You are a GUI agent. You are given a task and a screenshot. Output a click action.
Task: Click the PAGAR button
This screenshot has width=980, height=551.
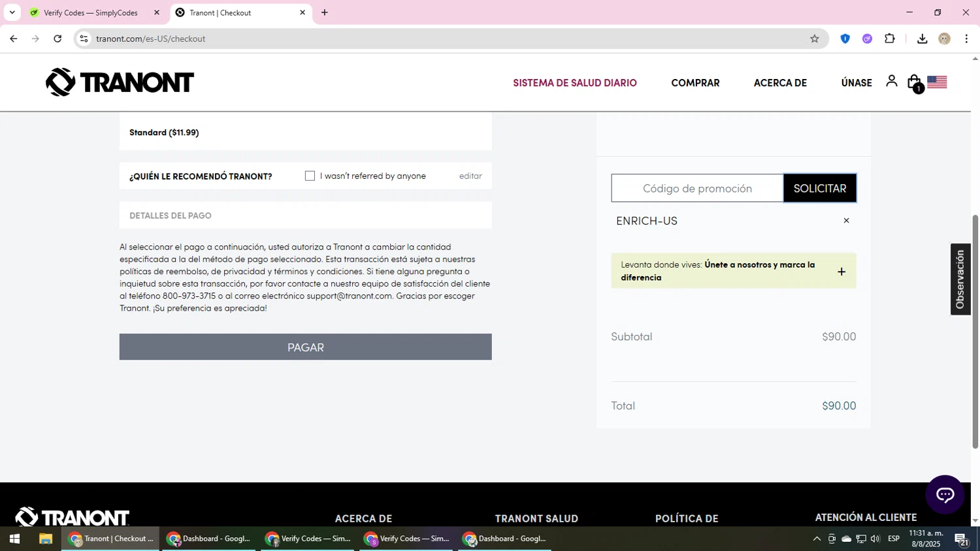click(x=305, y=347)
